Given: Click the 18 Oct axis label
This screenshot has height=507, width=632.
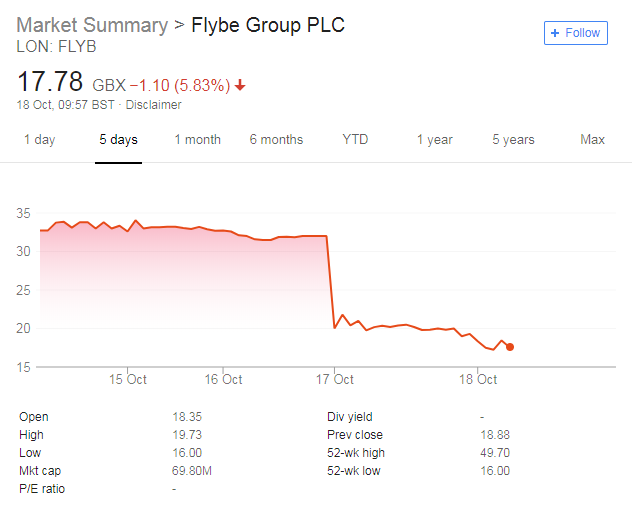Looking at the screenshot, I should pos(478,380).
